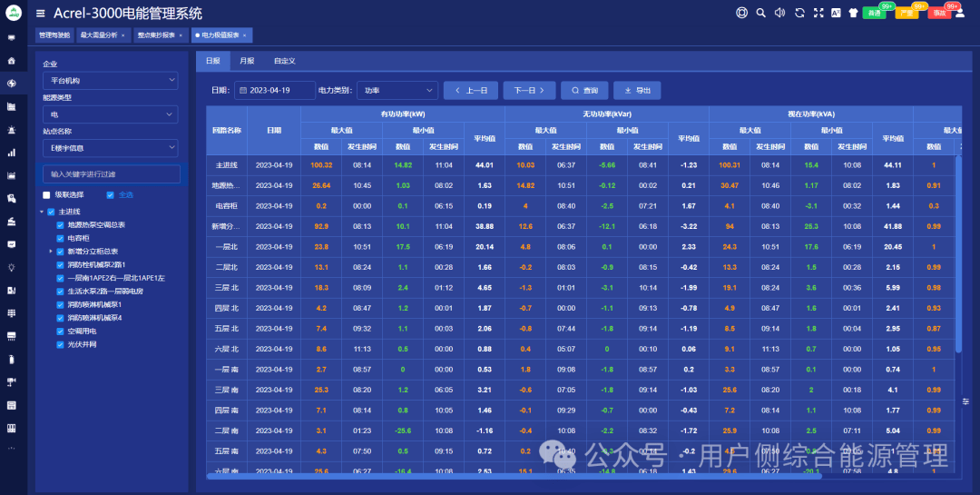
Task: Toggle the hamburger menu beside the title
Action: click(x=41, y=13)
